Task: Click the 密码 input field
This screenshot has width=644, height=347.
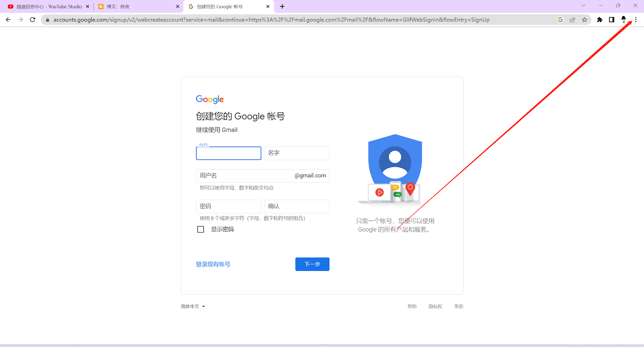Action: pyautogui.click(x=229, y=207)
